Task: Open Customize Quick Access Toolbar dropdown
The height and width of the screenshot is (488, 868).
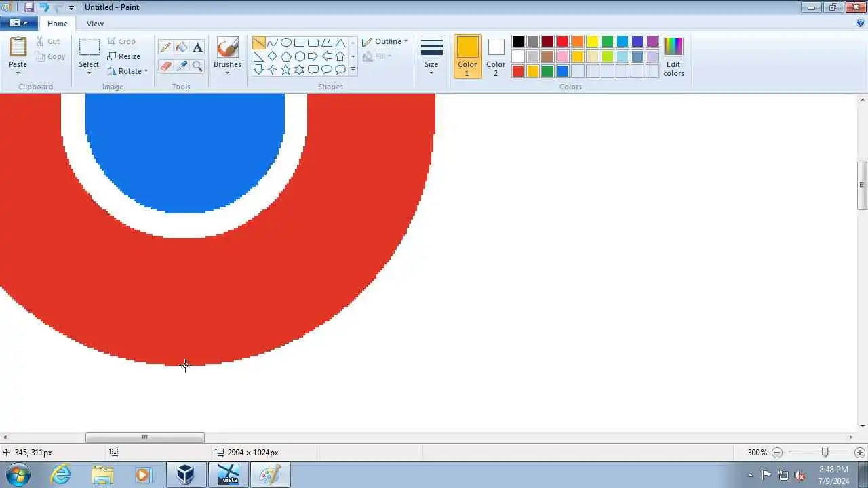Action: (x=71, y=7)
